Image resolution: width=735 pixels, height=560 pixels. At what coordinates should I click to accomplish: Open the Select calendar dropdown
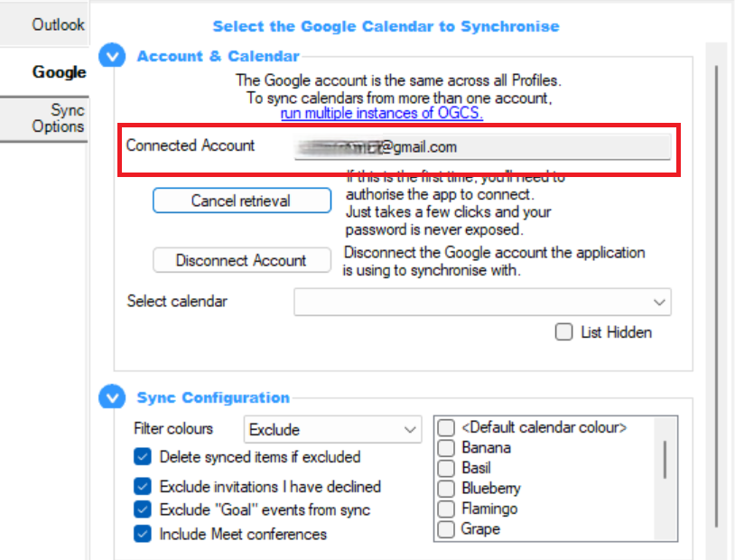[x=482, y=302]
